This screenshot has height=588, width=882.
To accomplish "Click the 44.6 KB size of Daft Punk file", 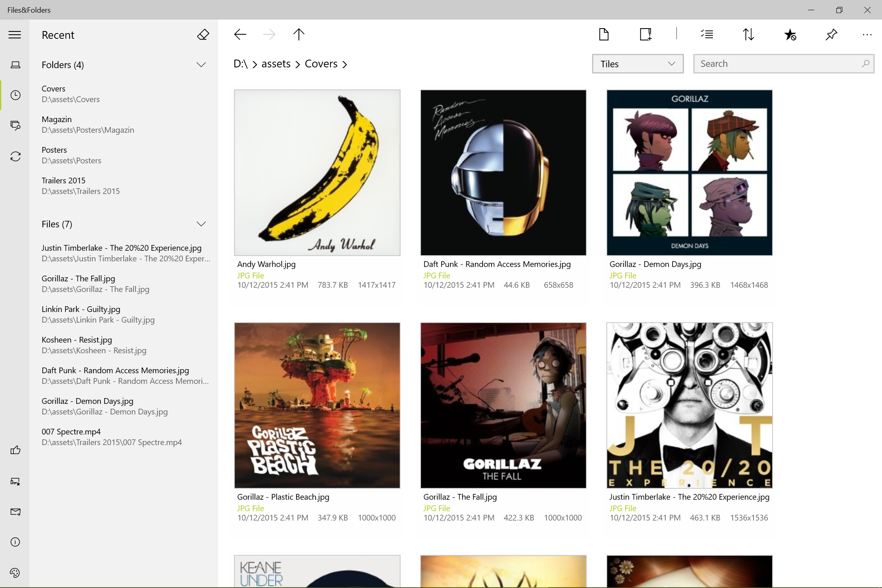I will click(x=517, y=285).
